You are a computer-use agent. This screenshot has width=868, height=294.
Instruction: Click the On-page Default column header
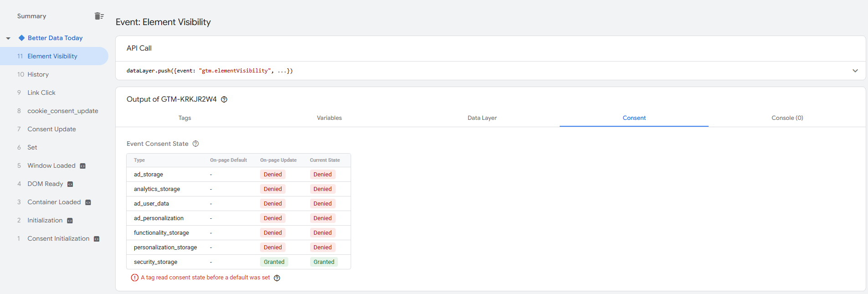[x=228, y=160]
